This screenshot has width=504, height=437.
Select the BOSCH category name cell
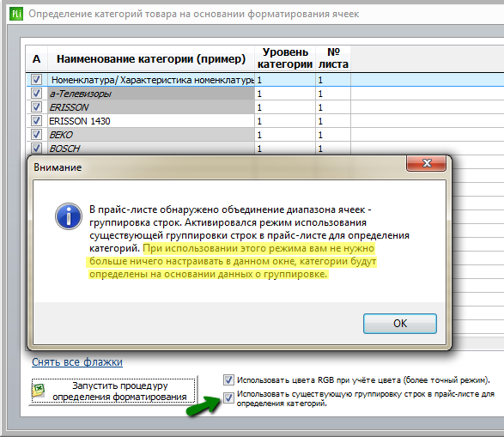coord(151,149)
